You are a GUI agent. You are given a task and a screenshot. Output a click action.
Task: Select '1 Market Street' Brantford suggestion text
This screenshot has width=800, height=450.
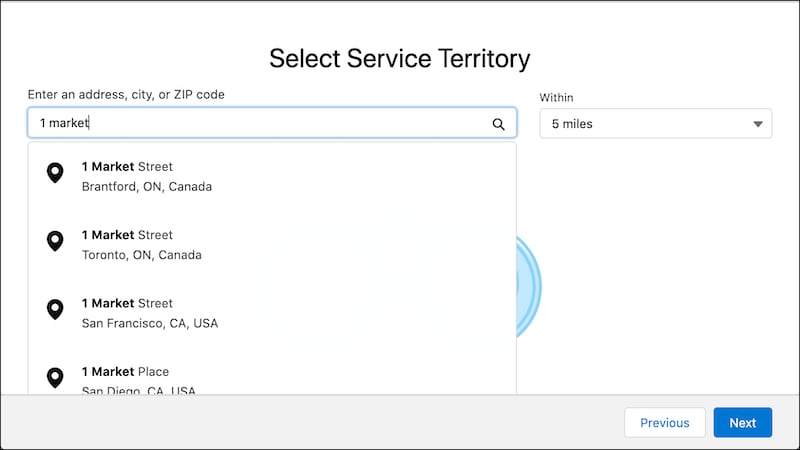tap(127, 167)
